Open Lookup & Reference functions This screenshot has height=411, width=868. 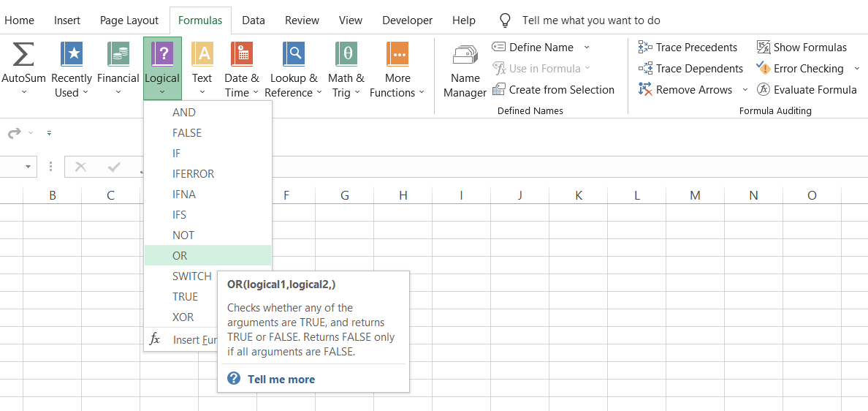293,70
